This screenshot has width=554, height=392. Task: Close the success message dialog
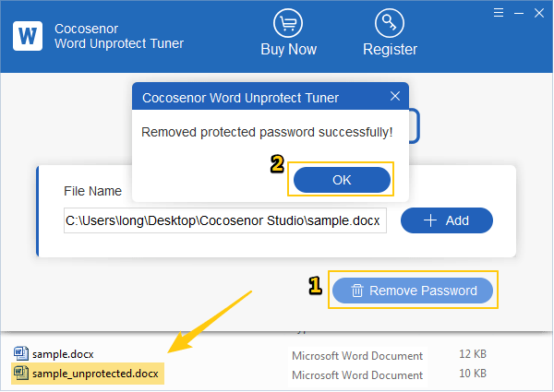pos(395,96)
